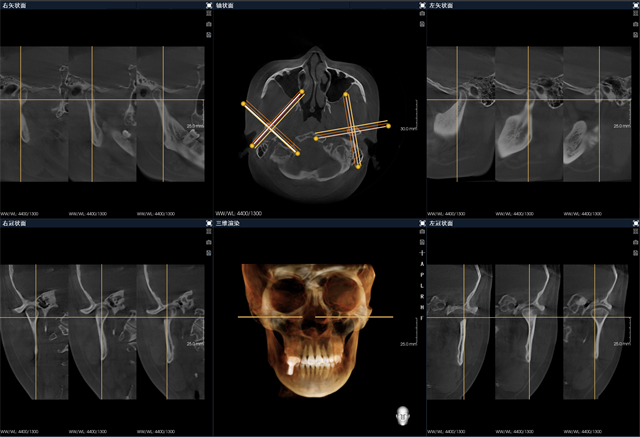Maximize the axial (轴状面) panel

pos(422,5)
